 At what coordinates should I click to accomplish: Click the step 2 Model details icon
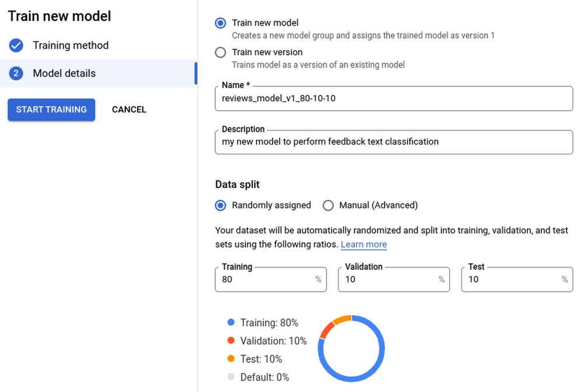16,73
